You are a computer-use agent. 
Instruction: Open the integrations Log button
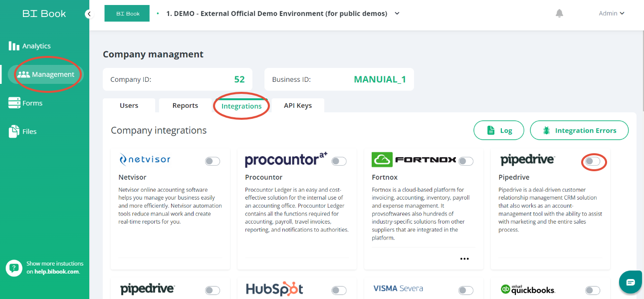(x=499, y=130)
